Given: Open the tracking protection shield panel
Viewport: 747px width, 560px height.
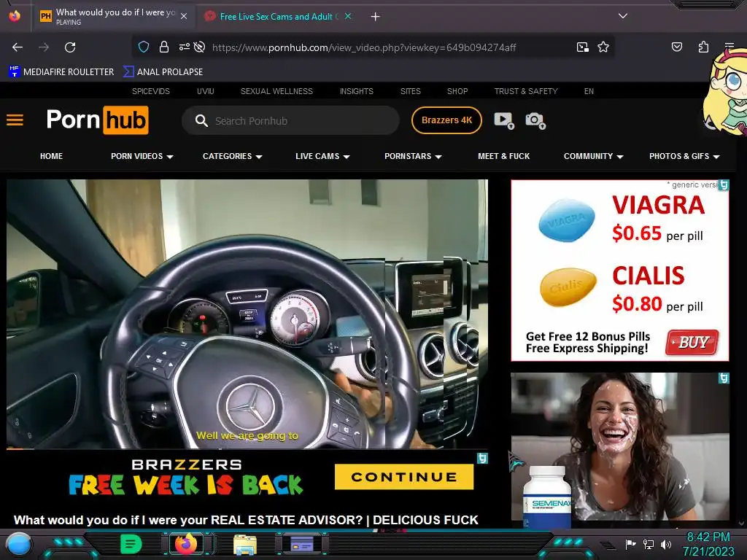Looking at the screenshot, I should (x=144, y=47).
